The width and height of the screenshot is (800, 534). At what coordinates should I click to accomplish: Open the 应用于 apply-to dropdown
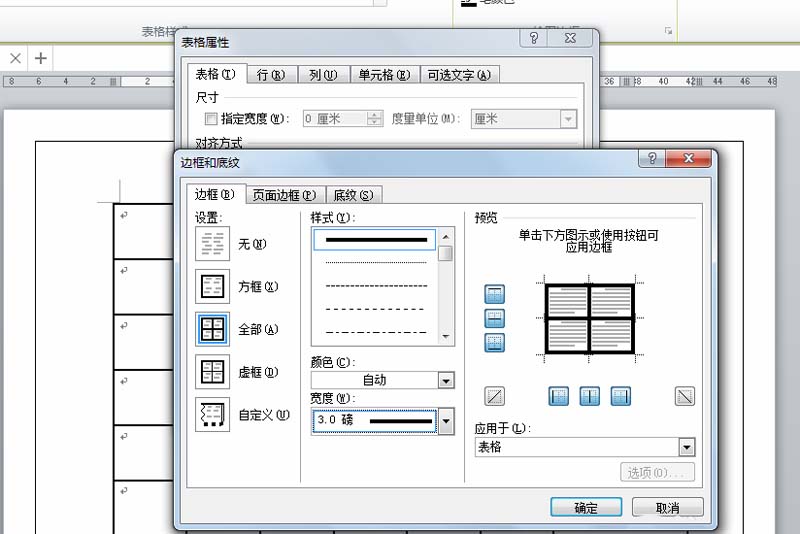point(687,447)
